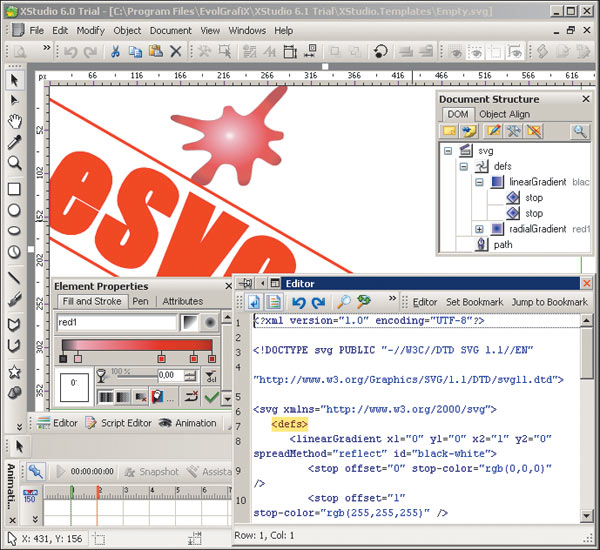This screenshot has height=550, width=600.
Task: Click the undo arrow in Editor toolbar
Action: point(299,302)
